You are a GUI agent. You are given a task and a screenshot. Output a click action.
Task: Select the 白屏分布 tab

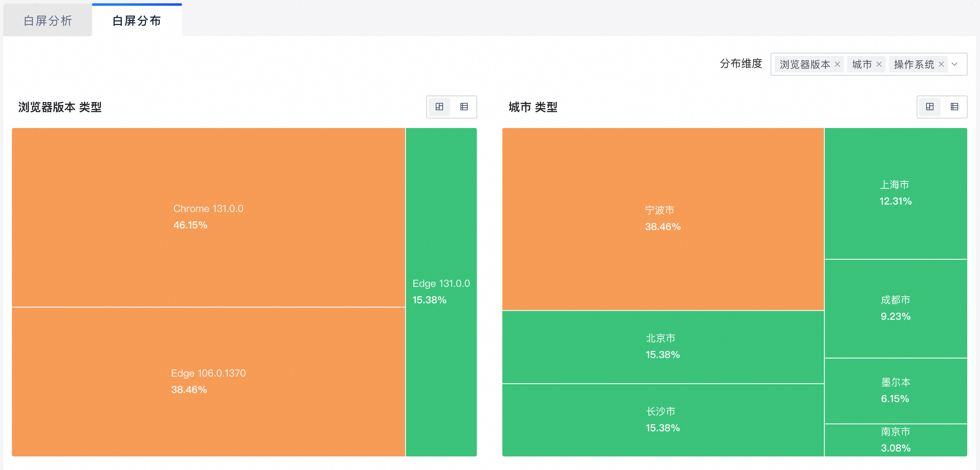tap(137, 20)
